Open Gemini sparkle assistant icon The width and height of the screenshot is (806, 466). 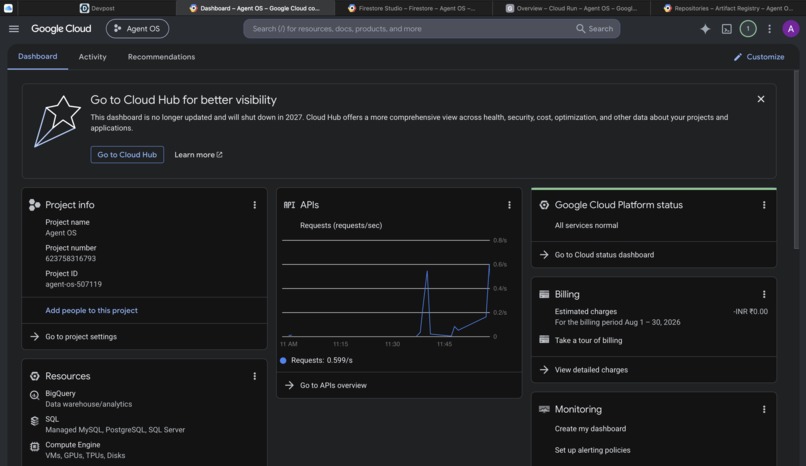pos(705,29)
